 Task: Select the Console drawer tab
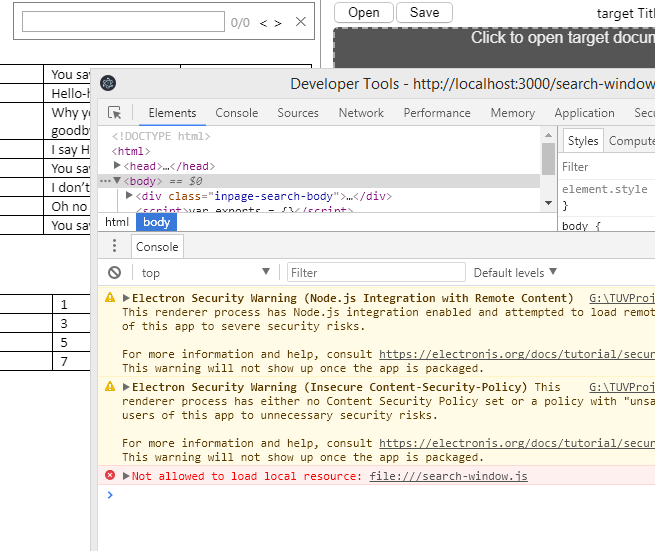point(157,246)
